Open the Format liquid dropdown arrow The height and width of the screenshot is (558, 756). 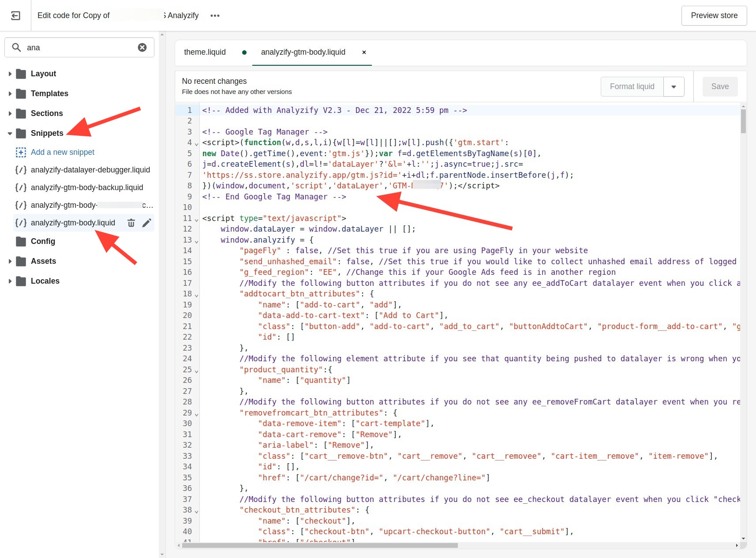click(x=674, y=86)
